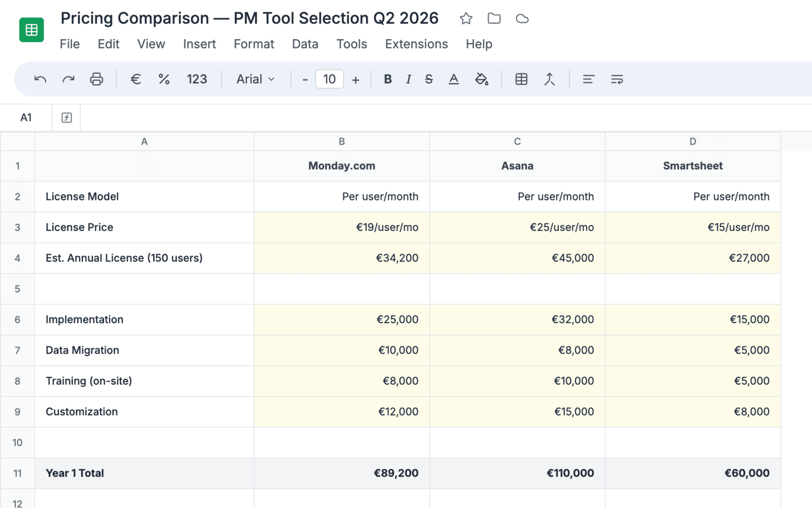Click the merge cells icon
This screenshot has height=508, width=812.
tap(549, 79)
